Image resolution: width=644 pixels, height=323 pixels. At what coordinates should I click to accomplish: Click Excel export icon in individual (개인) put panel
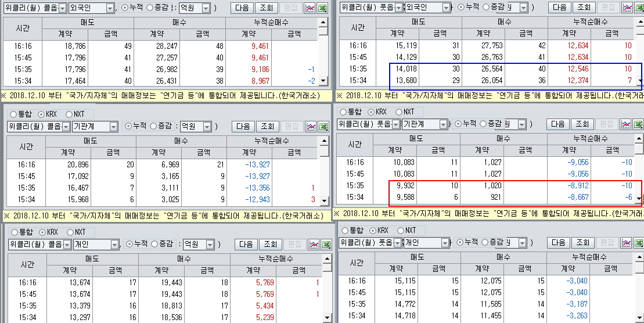[638, 242]
